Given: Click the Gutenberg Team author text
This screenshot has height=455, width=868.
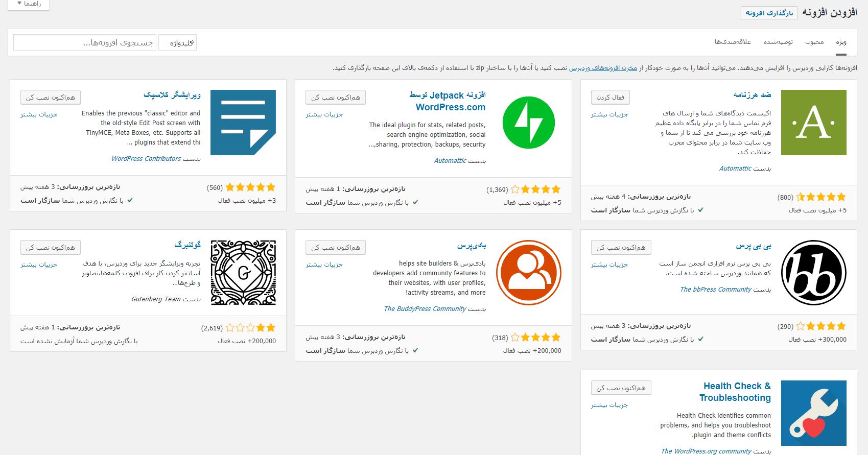Looking at the screenshot, I should (156, 299).
